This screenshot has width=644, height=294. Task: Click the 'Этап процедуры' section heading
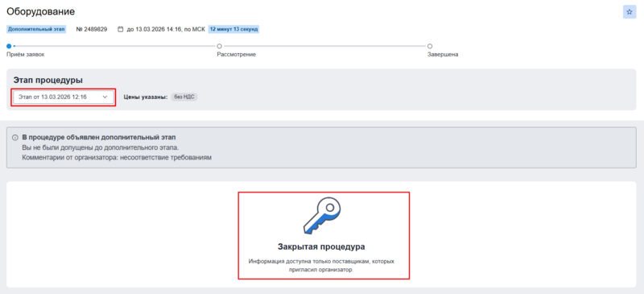click(48, 81)
